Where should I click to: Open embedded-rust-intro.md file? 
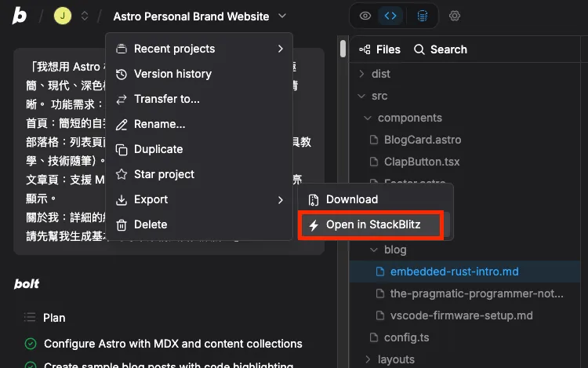coord(465,271)
